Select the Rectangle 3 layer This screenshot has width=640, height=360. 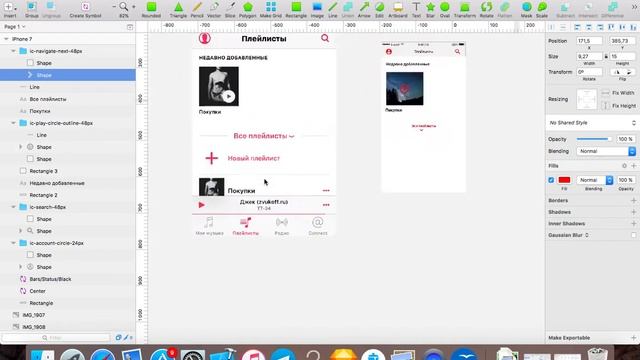[x=43, y=171]
